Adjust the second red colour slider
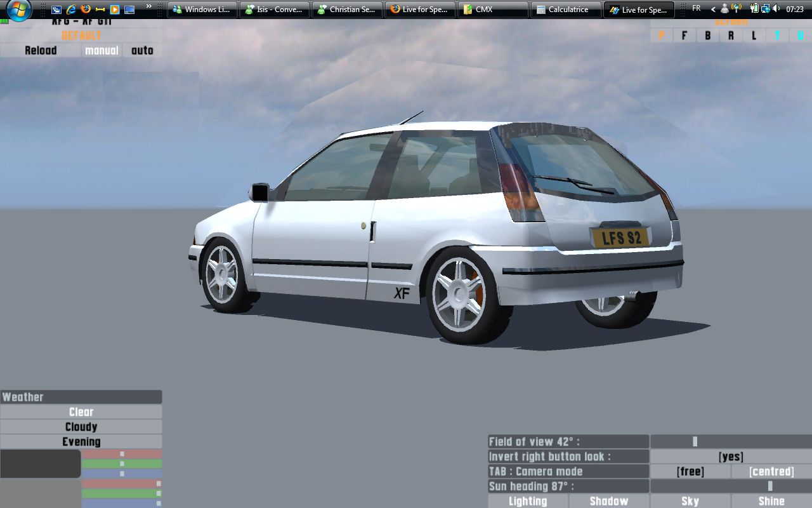Screen dimensions: 812x508 click(122, 484)
